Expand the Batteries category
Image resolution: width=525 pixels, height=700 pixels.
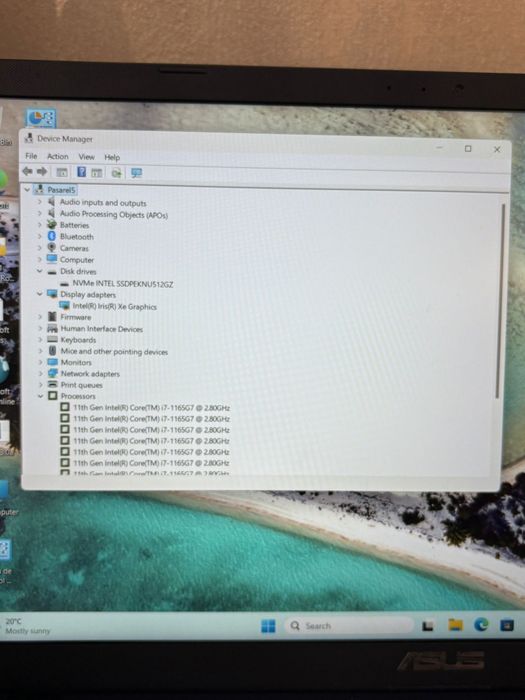[x=39, y=225]
